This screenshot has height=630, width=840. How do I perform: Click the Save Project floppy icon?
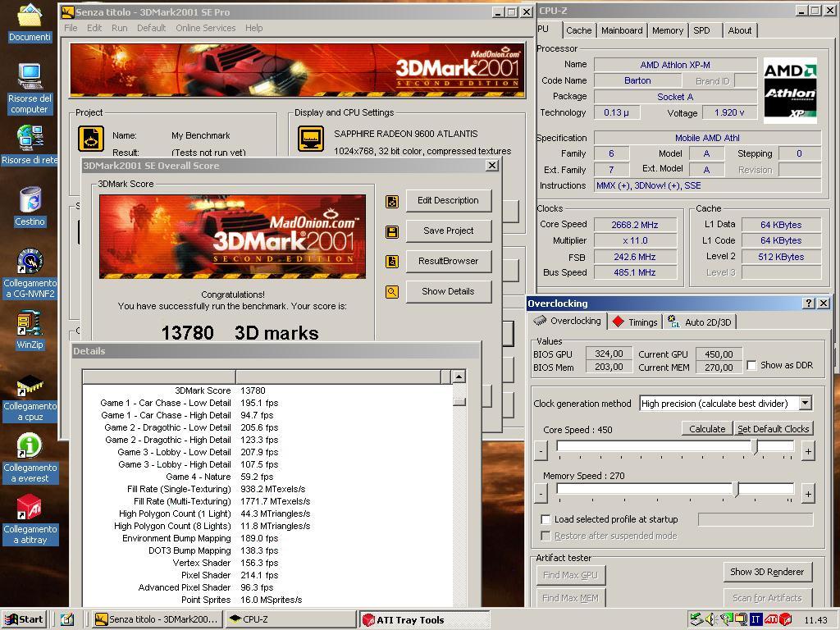point(392,231)
